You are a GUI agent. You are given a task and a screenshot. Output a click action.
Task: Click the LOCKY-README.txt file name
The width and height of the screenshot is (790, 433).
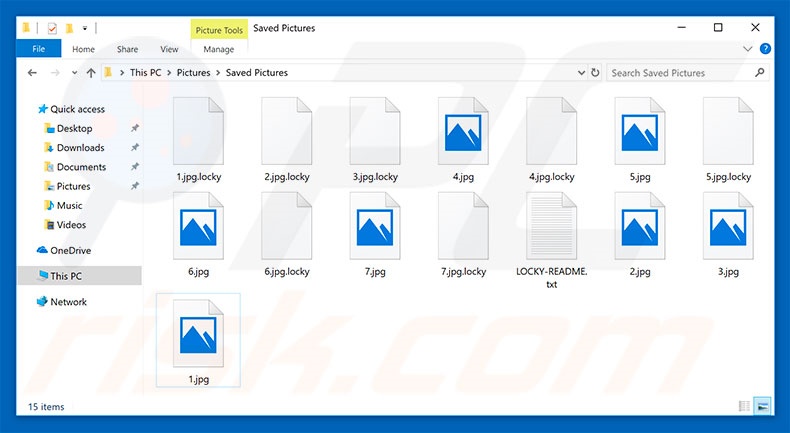[552, 278]
